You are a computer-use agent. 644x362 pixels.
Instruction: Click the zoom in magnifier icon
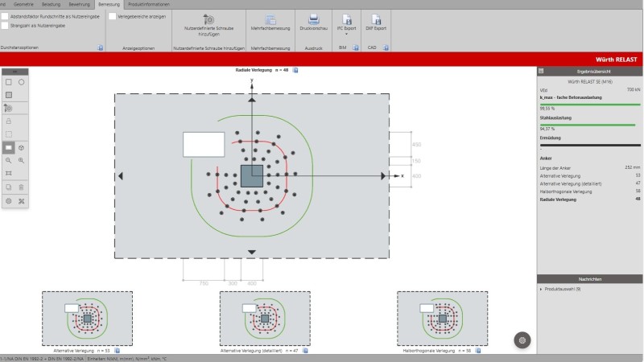22,160
